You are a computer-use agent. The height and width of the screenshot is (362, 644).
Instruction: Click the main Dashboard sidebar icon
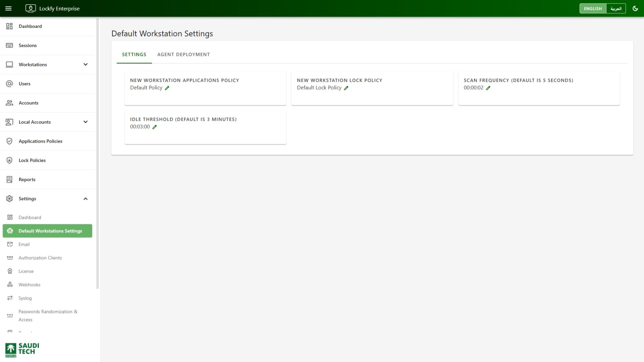(x=9, y=26)
